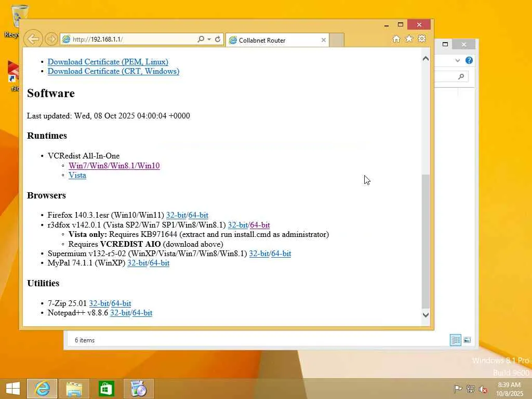Click the network icon in system tray
Image resolution: width=532 pixels, height=399 pixels.
(x=471, y=389)
